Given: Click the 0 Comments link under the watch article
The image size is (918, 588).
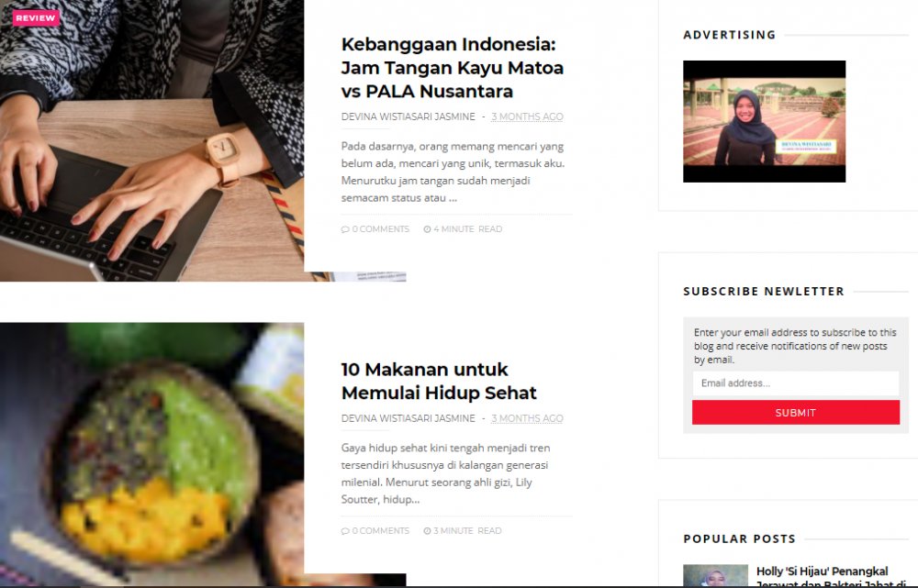Looking at the screenshot, I should pos(380,229).
